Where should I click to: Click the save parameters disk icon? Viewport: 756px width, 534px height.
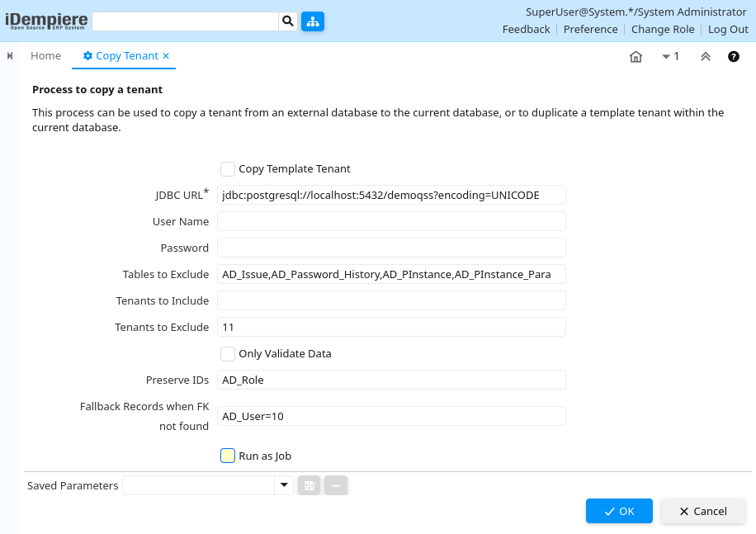click(309, 485)
